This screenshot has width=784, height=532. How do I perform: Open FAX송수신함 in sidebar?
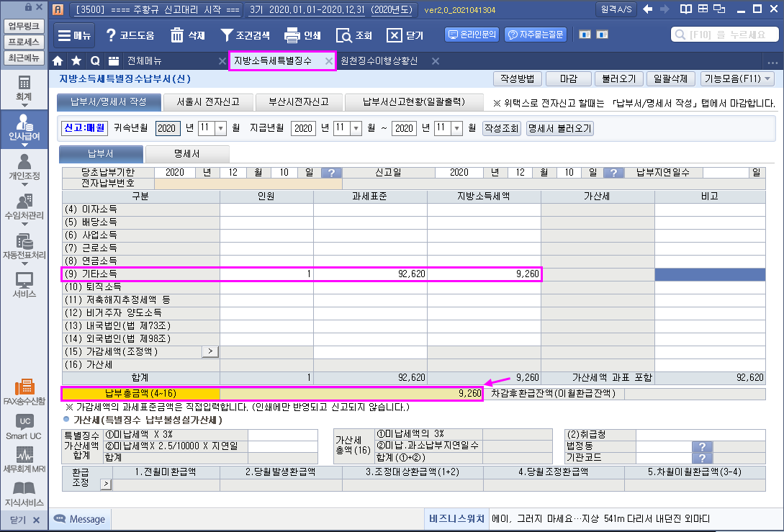(24, 392)
